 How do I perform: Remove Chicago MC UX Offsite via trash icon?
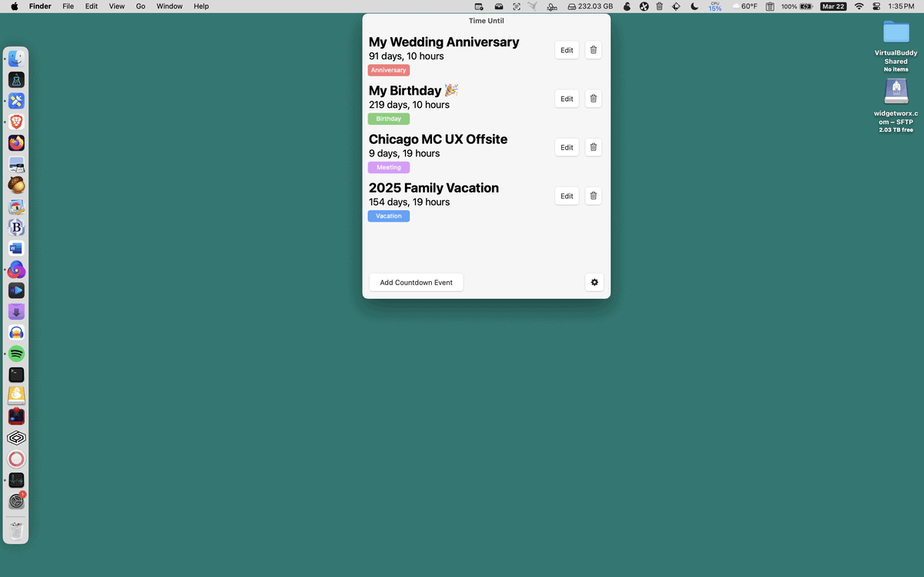click(x=593, y=147)
